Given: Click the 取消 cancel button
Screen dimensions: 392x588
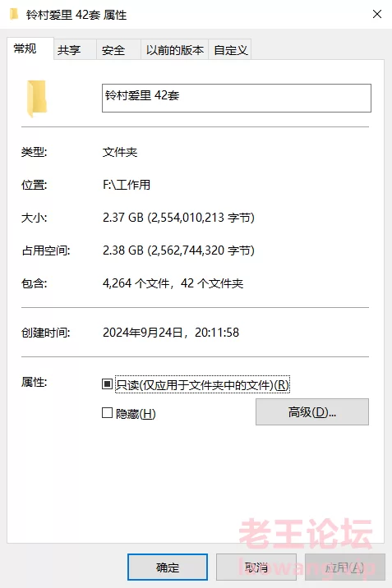Looking at the screenshot, I should point(256,567).
